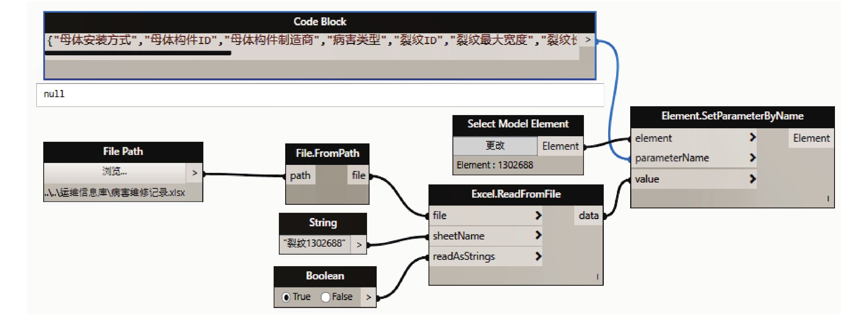This screenshot has height=316, width=868.
Task: Click the 浏览... browse button
Action: pyautogui.click(x=115, y=172)
